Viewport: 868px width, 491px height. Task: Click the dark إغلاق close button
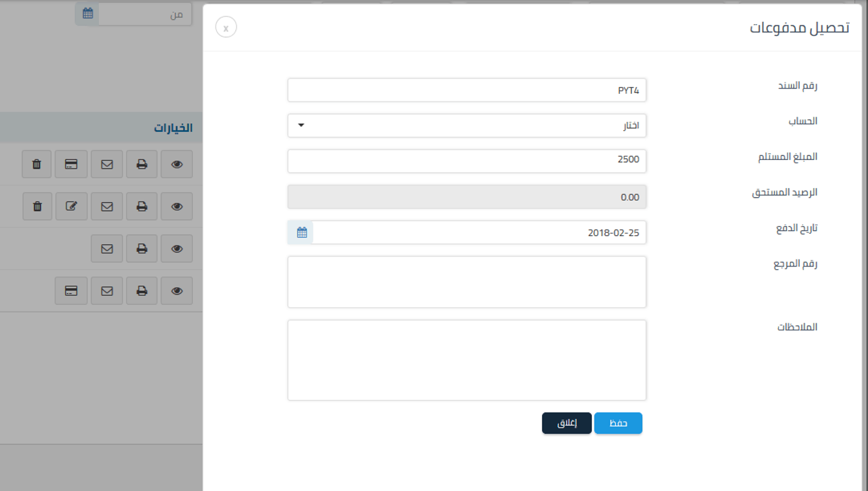(566, 423)
